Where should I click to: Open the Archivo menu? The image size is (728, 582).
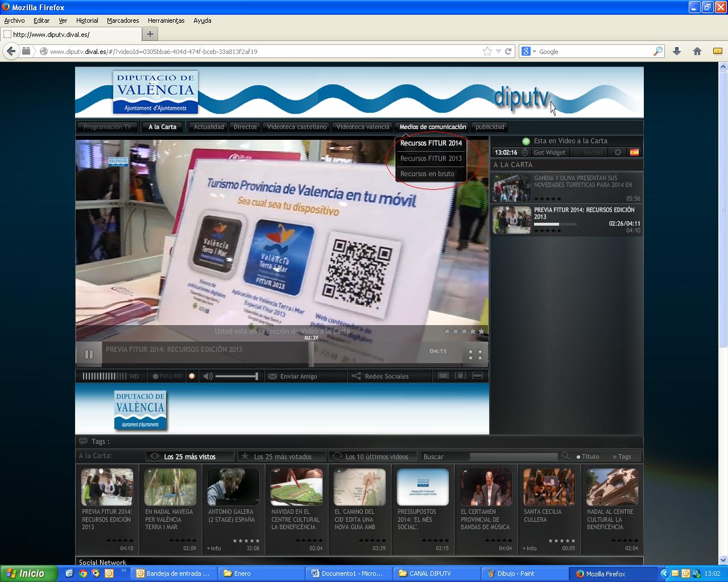14,20
